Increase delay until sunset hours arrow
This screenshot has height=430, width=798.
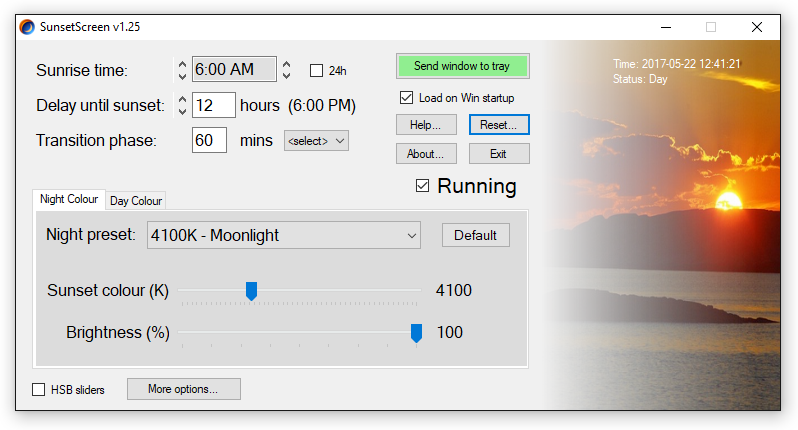(x=182, y=99)
